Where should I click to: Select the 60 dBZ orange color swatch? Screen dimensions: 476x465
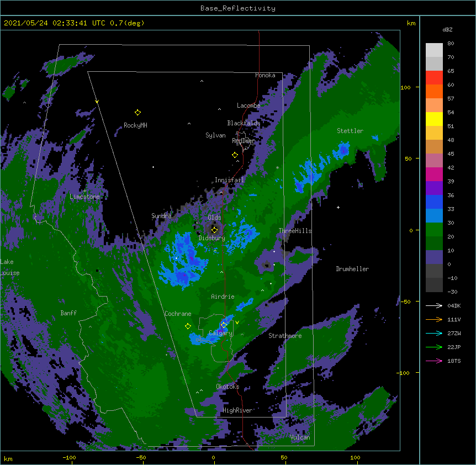pos(434,91)
